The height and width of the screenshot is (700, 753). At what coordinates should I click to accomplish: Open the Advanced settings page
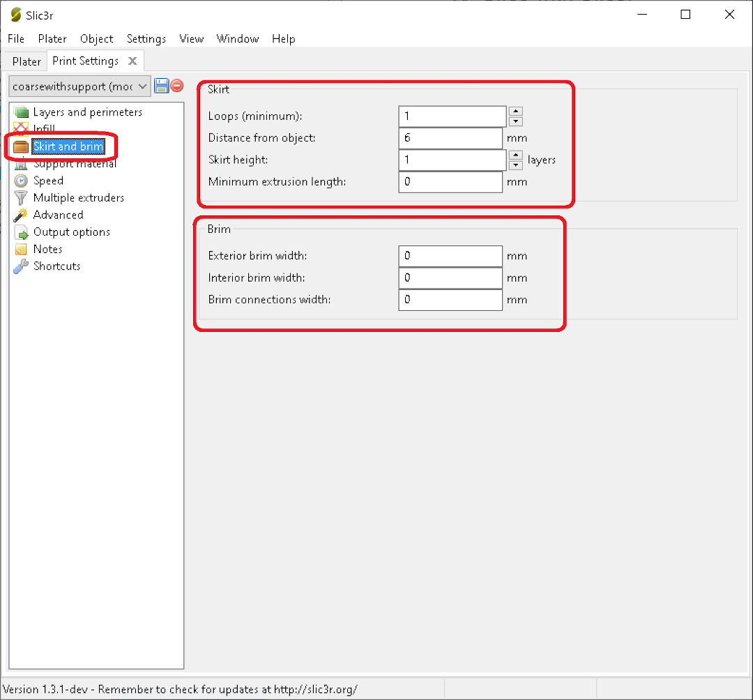(x=58, y=215)
